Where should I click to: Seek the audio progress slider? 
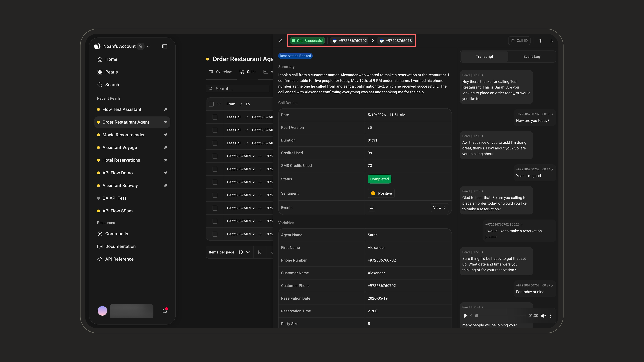[501, 315]
